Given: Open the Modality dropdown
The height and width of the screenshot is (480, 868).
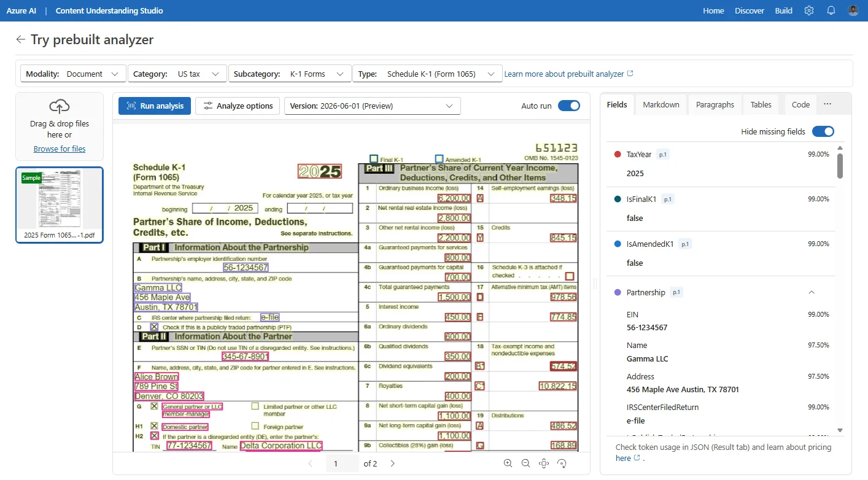Looking at the screenshot, I should point(73,74).
